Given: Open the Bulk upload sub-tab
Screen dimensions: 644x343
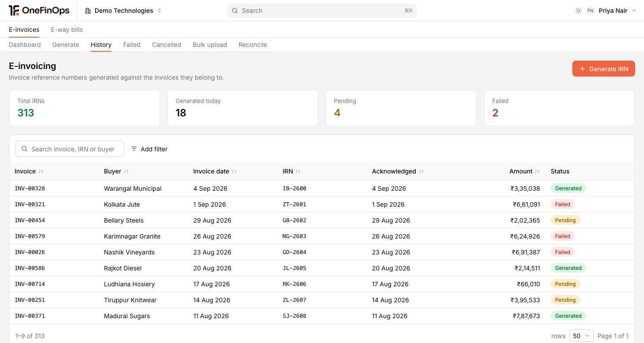Looking at the screenshot, I should point(210,45).
